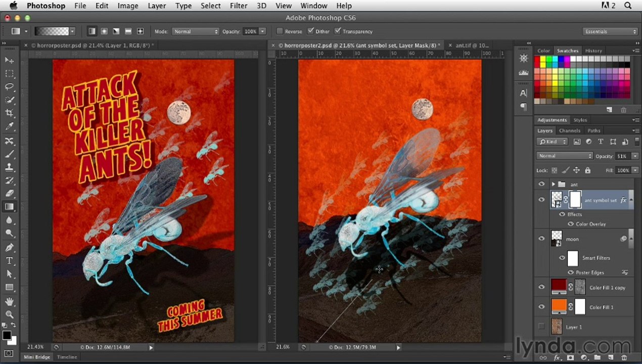Select the Zoom tool
This screenshot has height=364, width=642.
tap(9, 315)
